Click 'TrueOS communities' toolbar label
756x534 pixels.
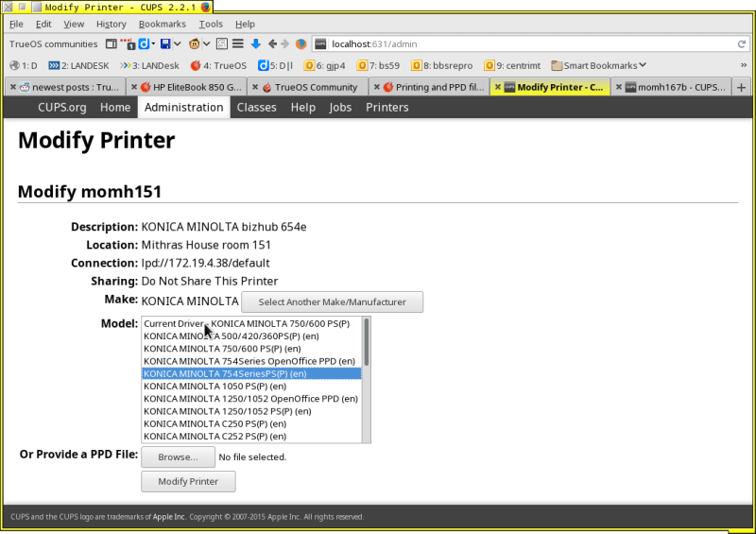pyautogui.click(x=53, y=43)
